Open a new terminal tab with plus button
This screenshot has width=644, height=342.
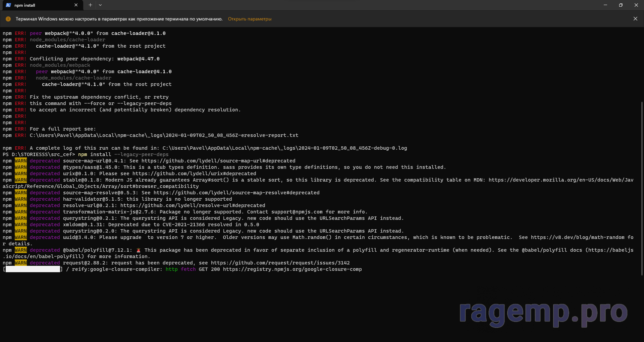(x=90, y=5)
